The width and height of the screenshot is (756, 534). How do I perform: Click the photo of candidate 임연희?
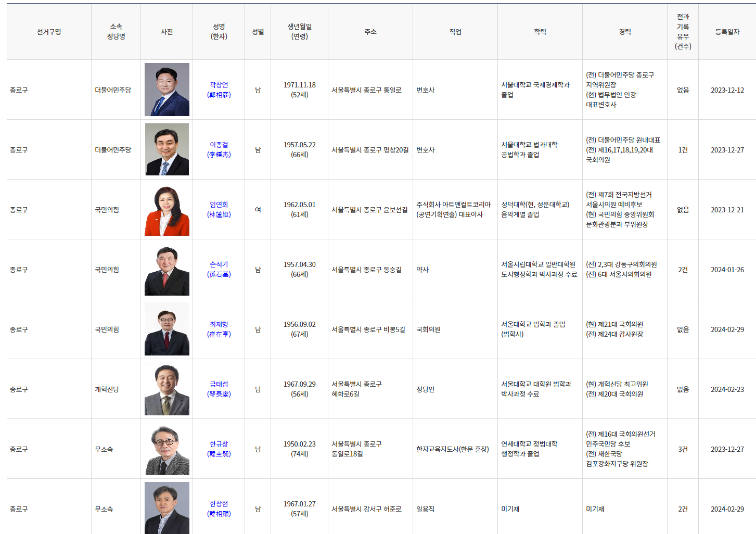[167, 209]
